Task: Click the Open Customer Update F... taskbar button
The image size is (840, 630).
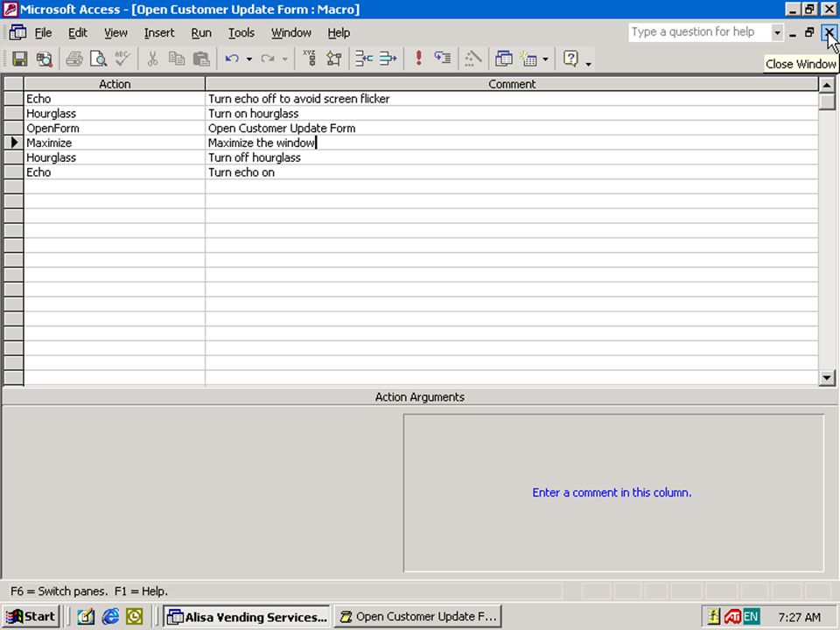Action: 418,617
